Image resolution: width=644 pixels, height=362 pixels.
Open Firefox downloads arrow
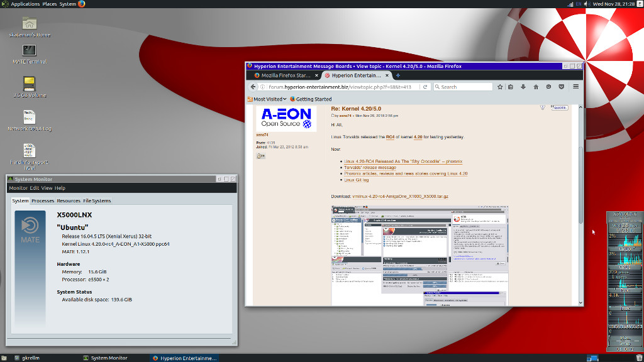pyautogui.click(x=523, y=87)
